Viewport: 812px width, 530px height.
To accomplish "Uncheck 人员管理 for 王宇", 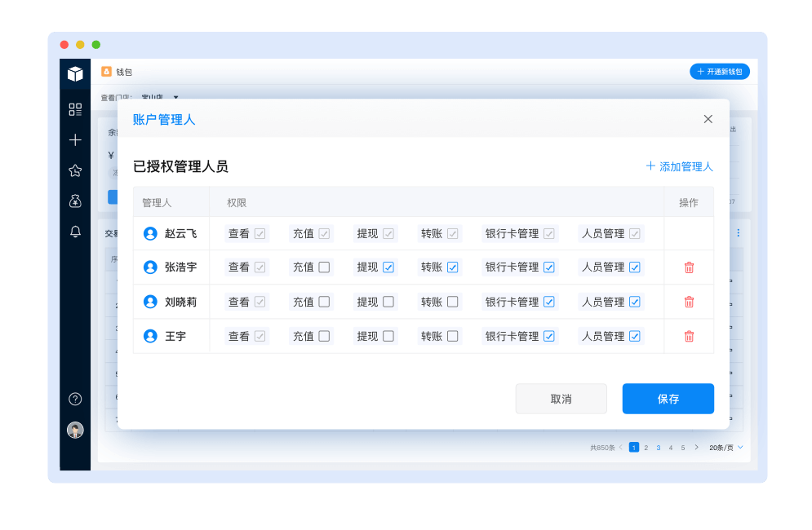I will [634, 336].
